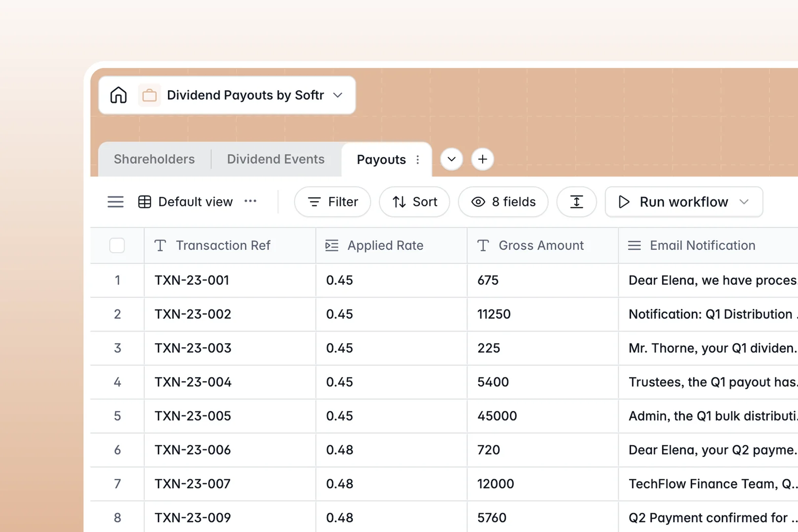Viewport: 798px width, 532px height.
Task: Click the Default view grid icon
Action: pos(145,202)
